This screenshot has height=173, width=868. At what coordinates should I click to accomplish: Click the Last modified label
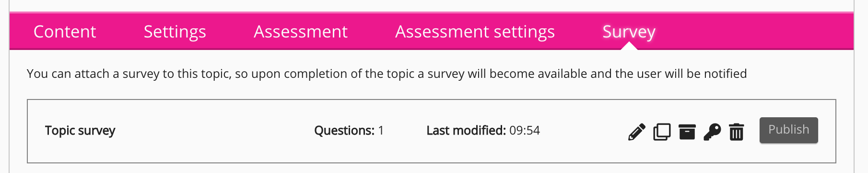466,131
